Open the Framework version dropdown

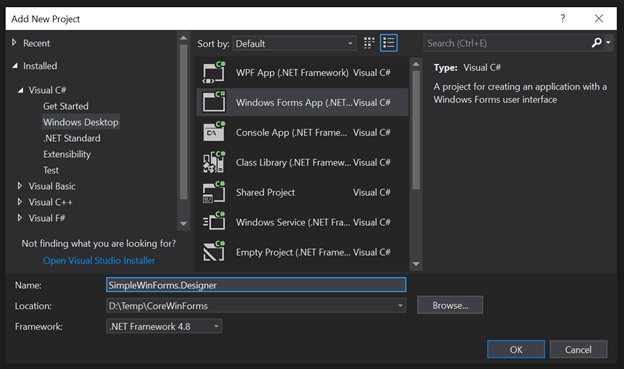164,326
